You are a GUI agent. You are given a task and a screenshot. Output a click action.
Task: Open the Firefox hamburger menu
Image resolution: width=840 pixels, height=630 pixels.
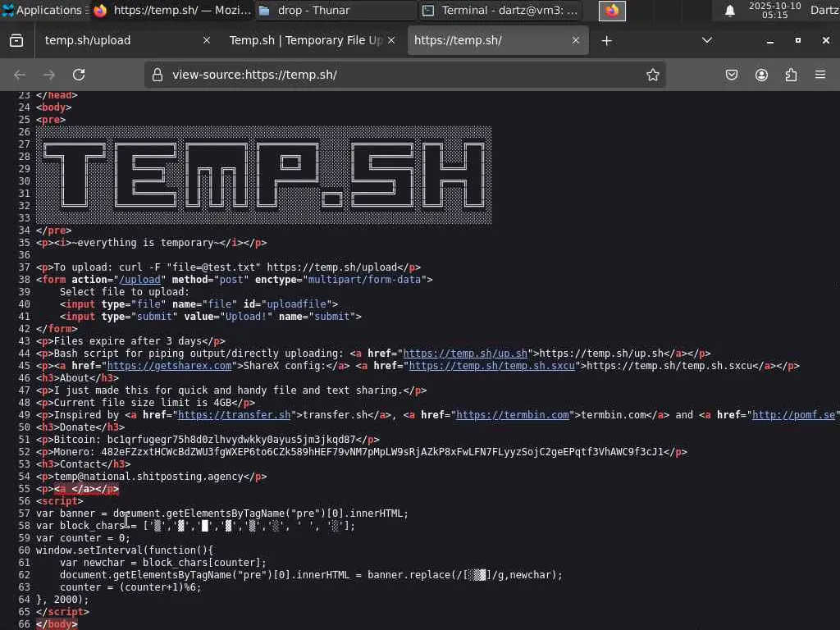(820, 75)
